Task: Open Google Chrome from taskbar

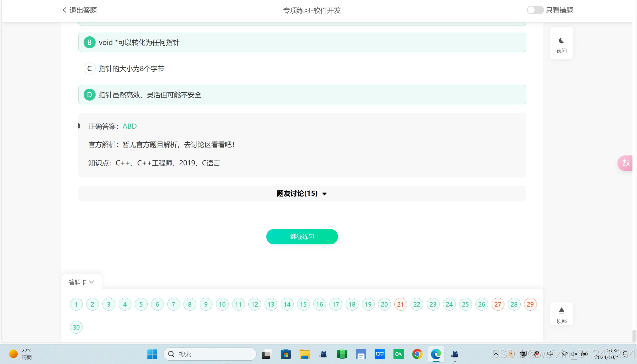Action: 417,354
